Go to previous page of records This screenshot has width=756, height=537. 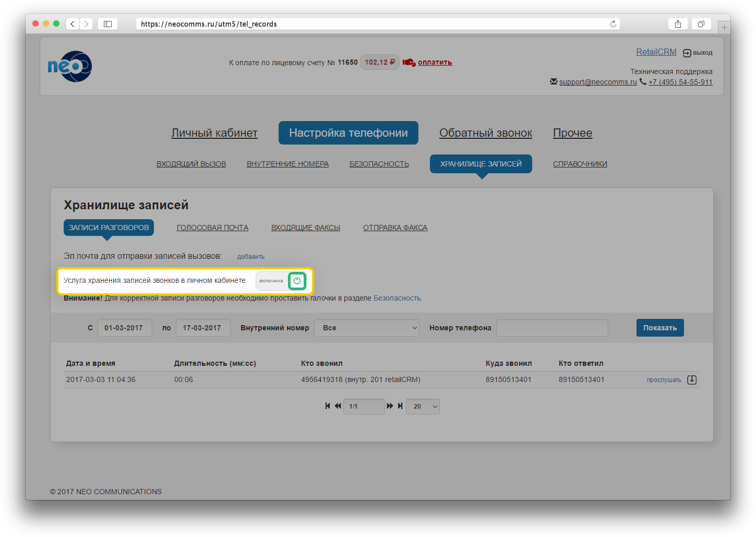338,406
